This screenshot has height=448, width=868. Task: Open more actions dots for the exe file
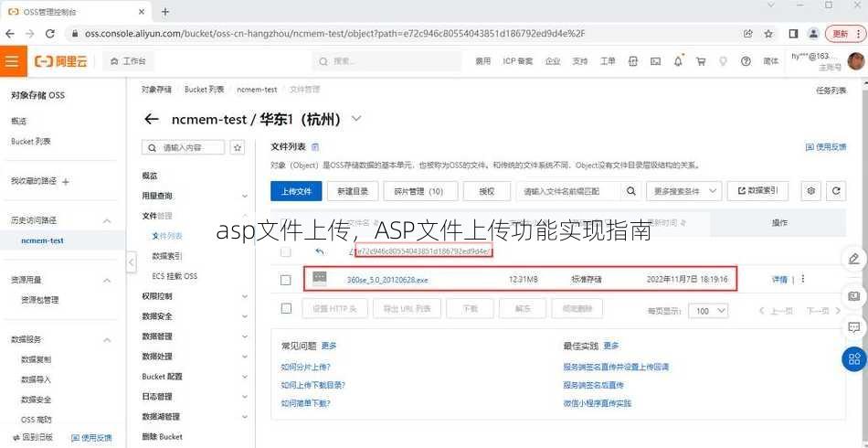point(803,280)
